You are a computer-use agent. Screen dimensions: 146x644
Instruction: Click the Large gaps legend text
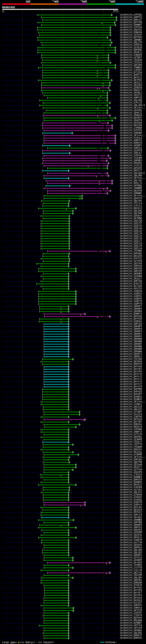pos(28,642)
